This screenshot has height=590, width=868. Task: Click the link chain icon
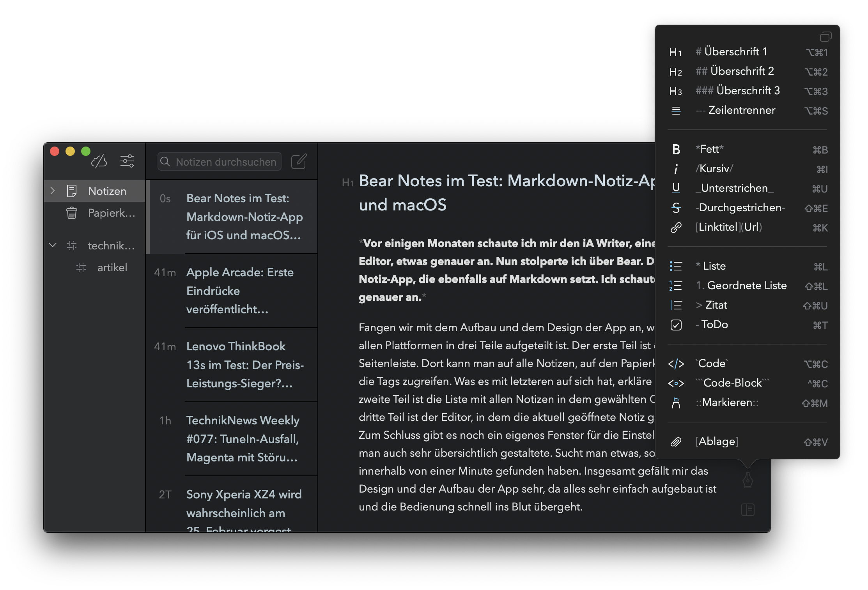tap(676, 228)
